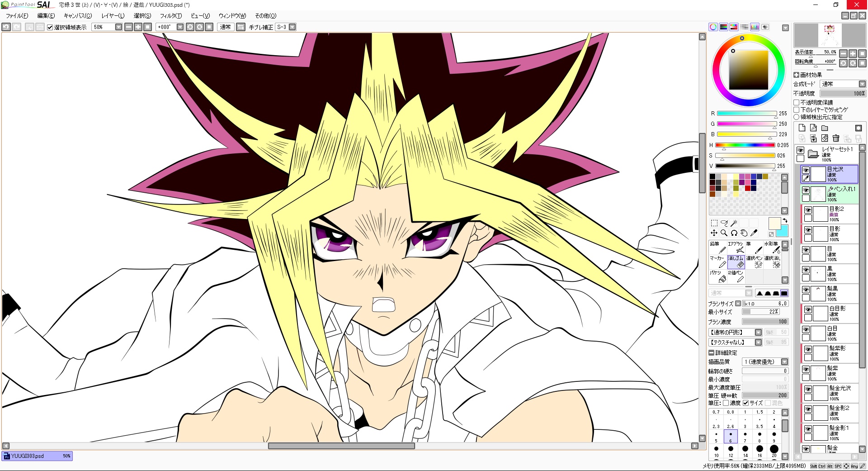Open the キャンバス(C) menu
The height and width of the screenshot is (471, 868).
click(77, 16)
